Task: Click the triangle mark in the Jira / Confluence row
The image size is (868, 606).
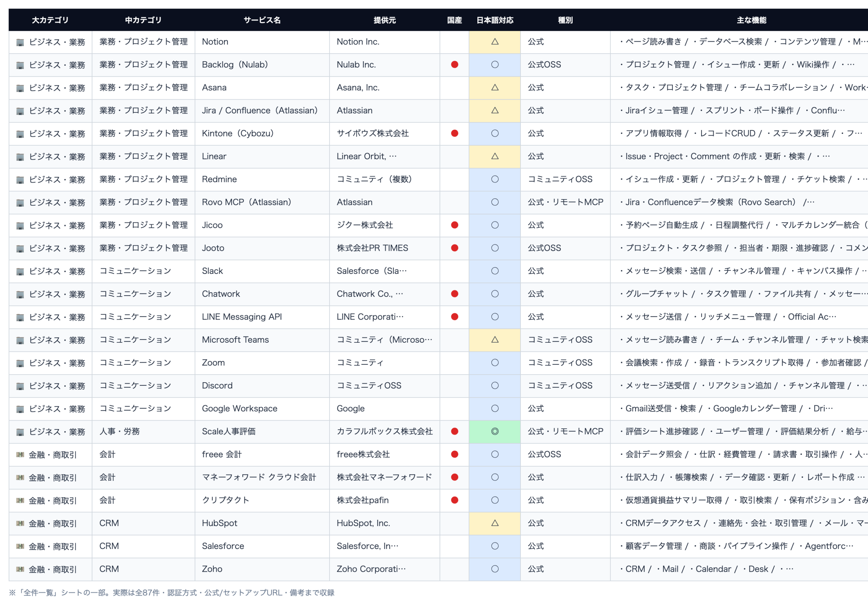Action: [494, 110]
